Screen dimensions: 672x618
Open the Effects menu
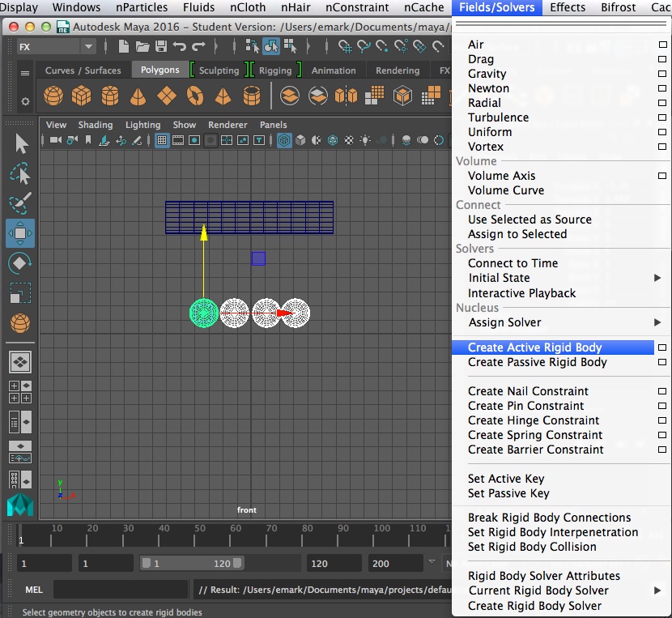(567, 7)
